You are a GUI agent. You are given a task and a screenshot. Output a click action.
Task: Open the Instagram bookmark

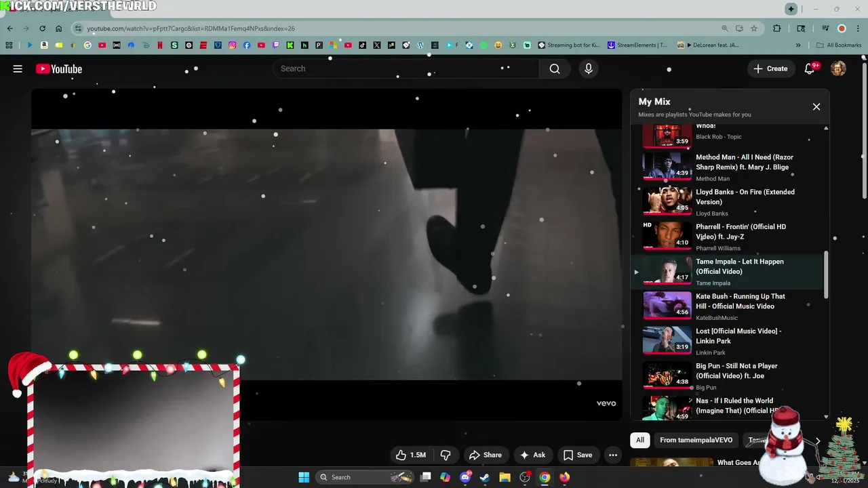pyautogui.click(x=232, y=45)
